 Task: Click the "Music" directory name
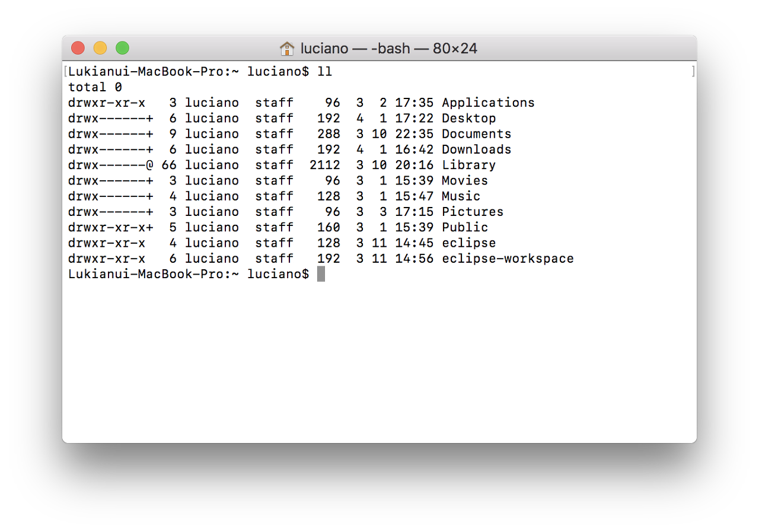click(x=461, y=196)
